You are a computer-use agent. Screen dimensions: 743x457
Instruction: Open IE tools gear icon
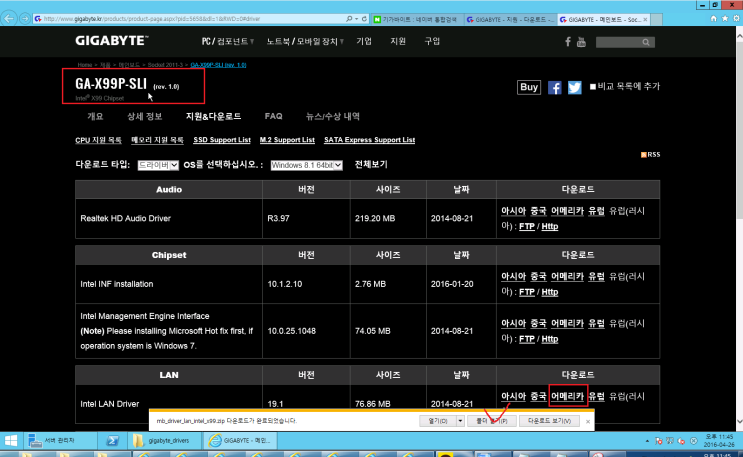[x=736, y=18]
